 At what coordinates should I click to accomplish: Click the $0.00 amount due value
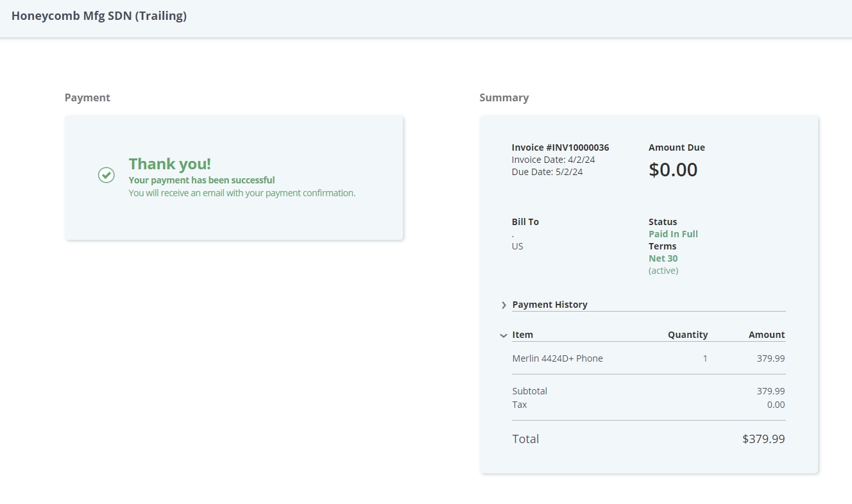pos(672,170)
